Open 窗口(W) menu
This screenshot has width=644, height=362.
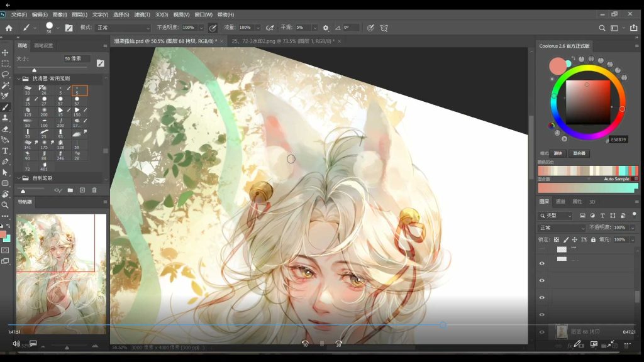pyautogui.click(x=203, y=14)
